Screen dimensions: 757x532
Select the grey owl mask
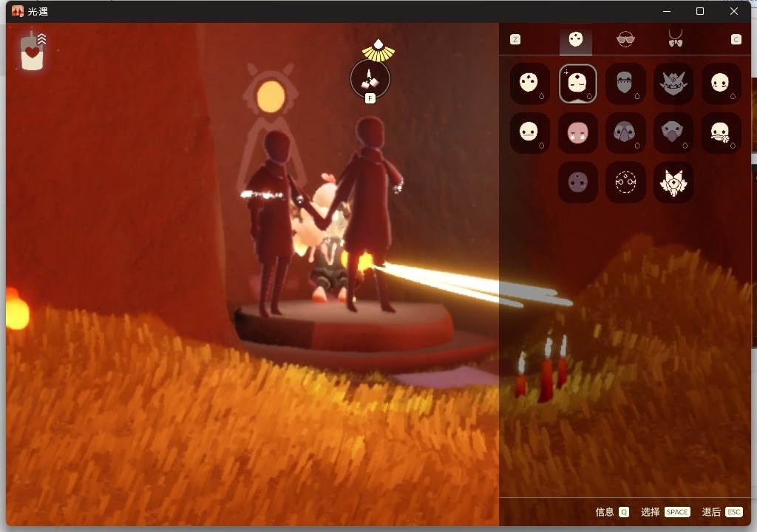625,133
